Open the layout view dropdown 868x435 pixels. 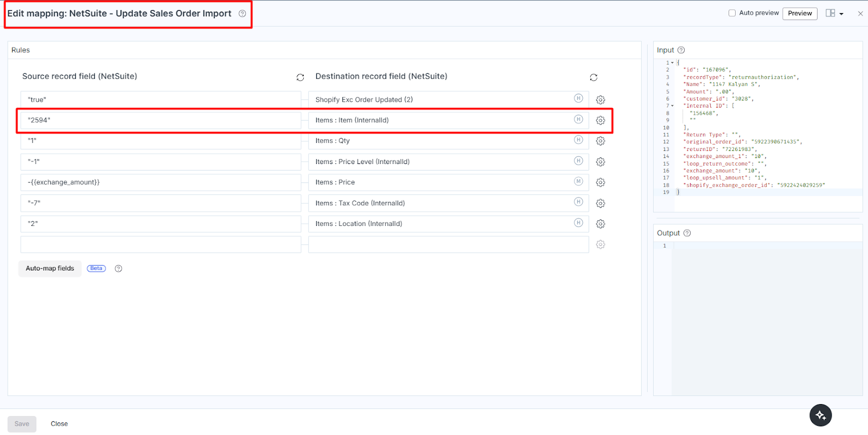[834, 14]
